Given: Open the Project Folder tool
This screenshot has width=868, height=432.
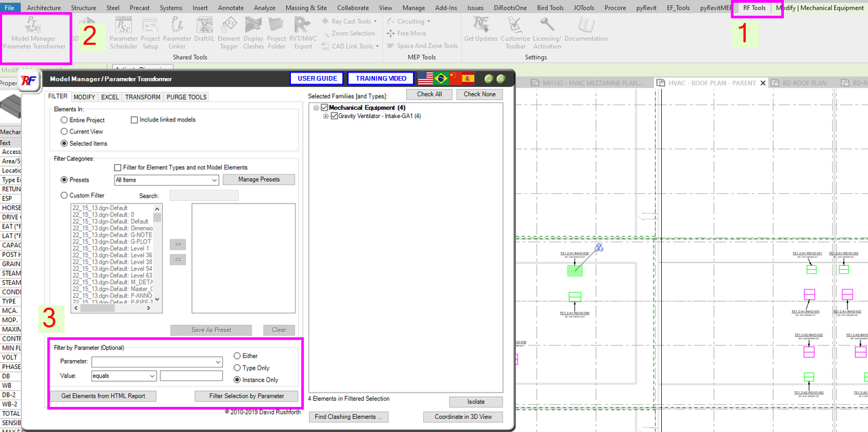Looking at the screenshot, I should 277,34.
